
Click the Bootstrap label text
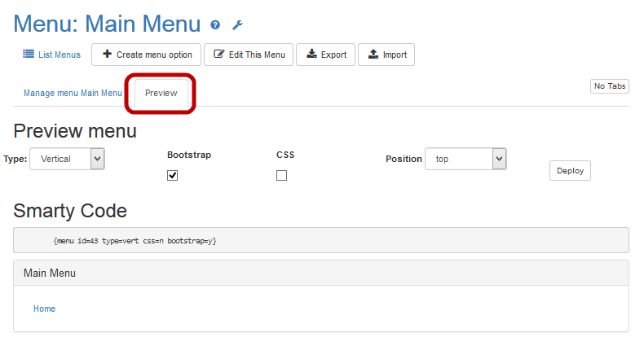point(189,155)
